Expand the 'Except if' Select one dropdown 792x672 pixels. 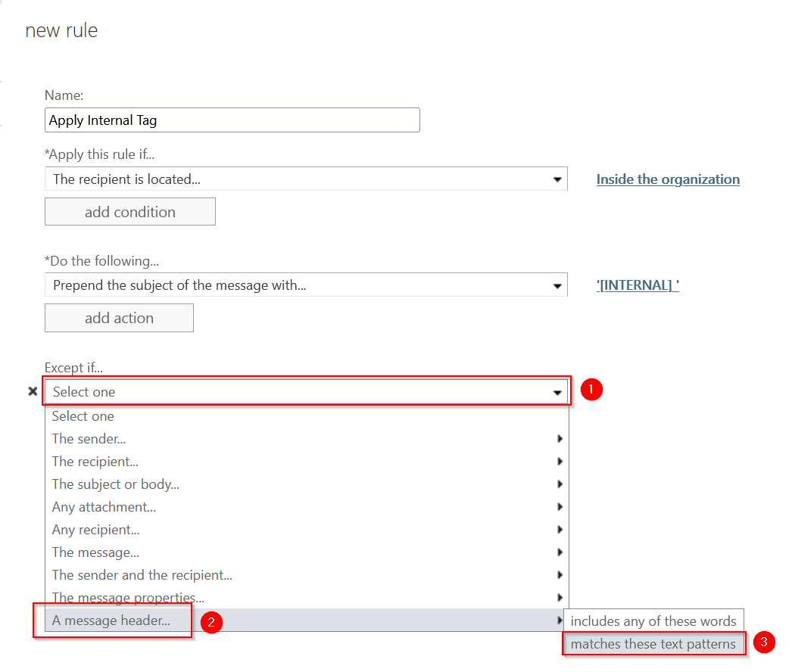click(307, 392)
